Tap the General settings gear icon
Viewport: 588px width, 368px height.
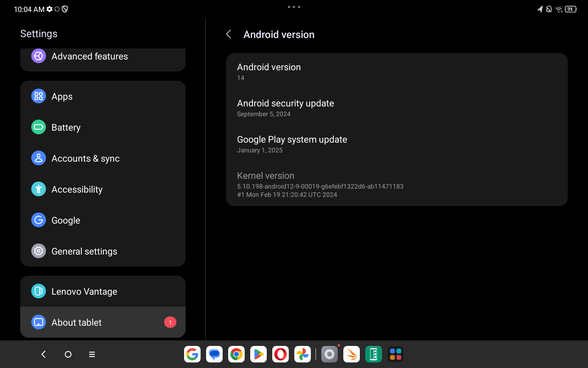(x=39, y=251)
